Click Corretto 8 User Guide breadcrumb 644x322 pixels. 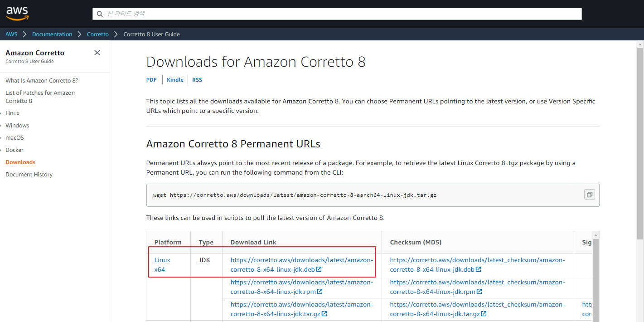coord(151,34)
